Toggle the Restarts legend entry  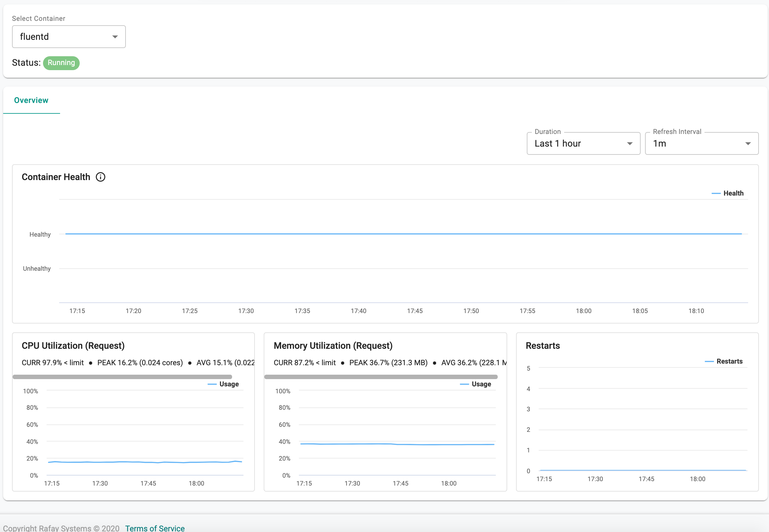coord(724,362)
